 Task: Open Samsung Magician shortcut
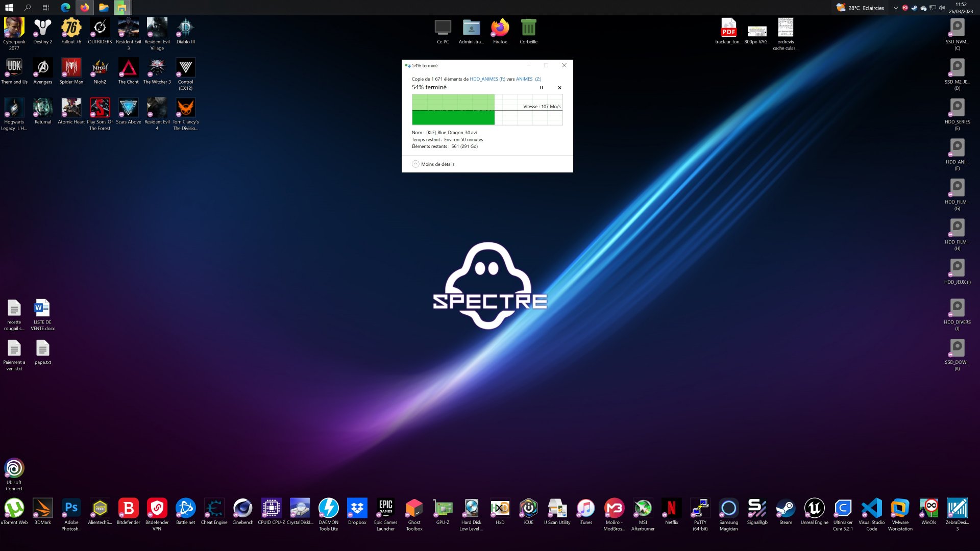[729, 514]
